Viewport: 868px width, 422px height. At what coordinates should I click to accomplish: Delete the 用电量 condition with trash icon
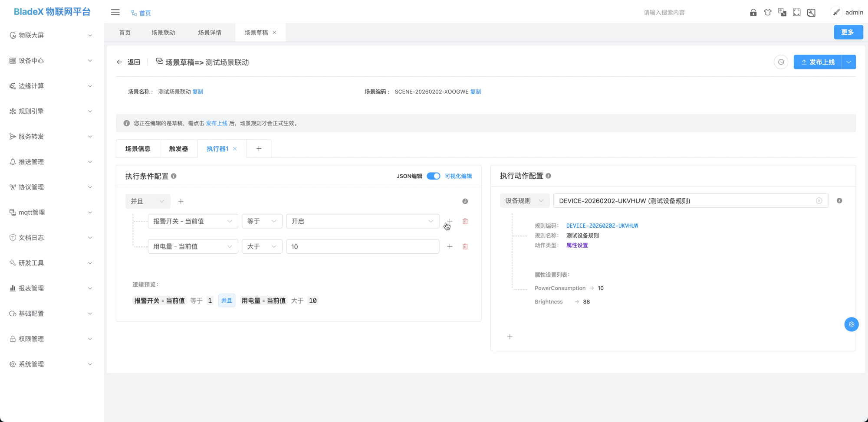(465, 246)
